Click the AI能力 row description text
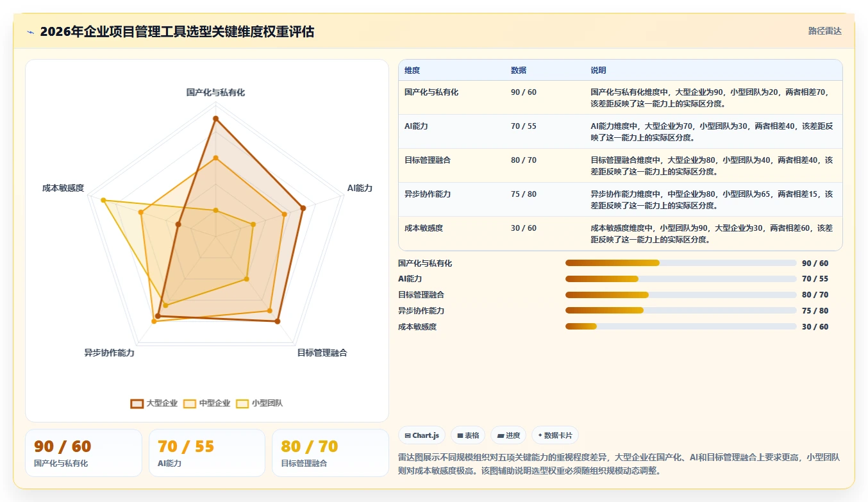 [x=712, y=131]
